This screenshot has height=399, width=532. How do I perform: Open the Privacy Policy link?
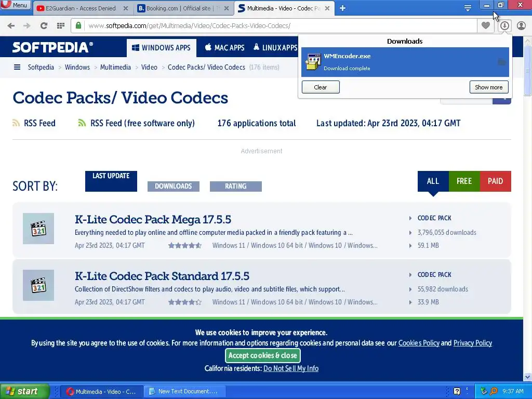[x=473, y=343]
